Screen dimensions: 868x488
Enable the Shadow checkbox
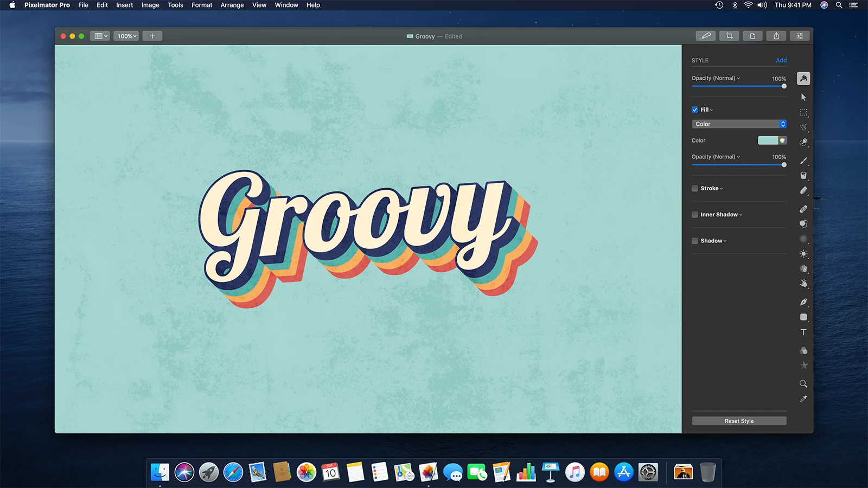[x=695, y=241]
